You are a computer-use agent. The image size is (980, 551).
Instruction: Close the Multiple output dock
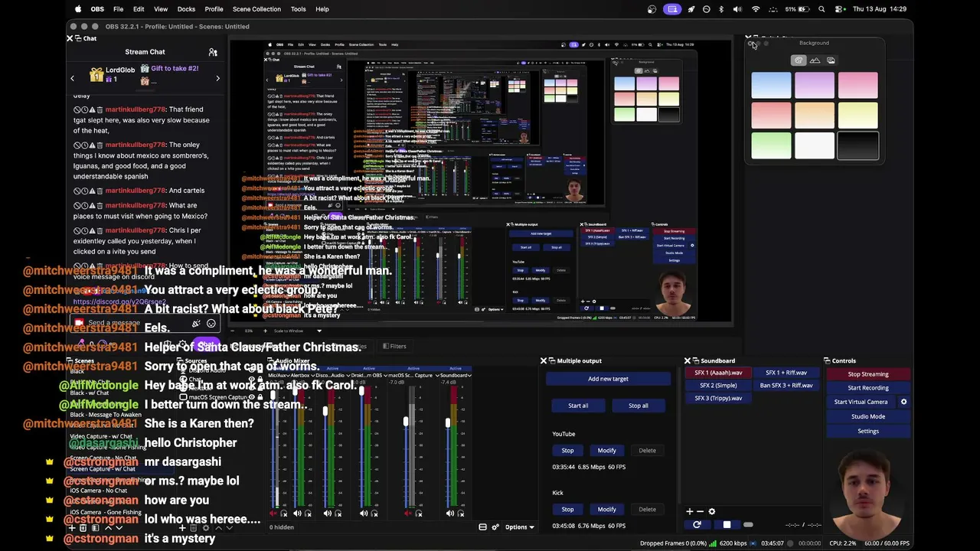coord(544,360)
